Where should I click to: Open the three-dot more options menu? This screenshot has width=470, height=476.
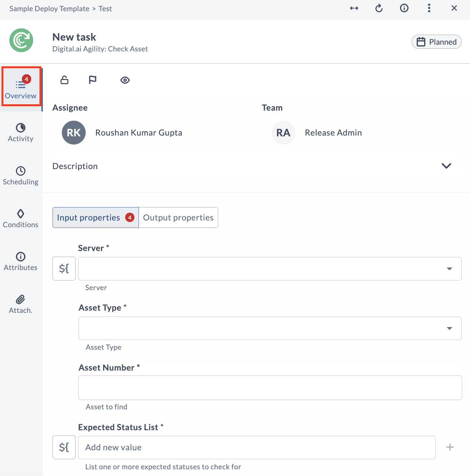[x=429, y=8]
